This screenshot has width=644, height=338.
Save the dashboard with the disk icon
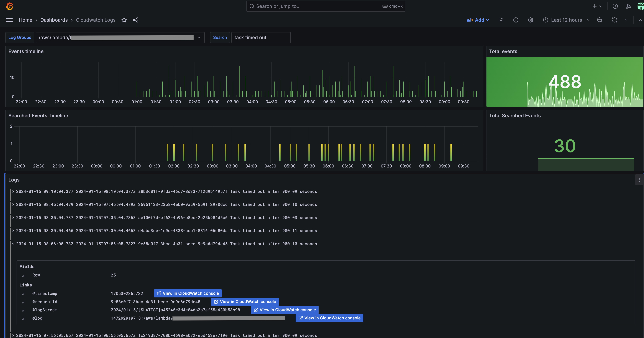coord(501,20)
